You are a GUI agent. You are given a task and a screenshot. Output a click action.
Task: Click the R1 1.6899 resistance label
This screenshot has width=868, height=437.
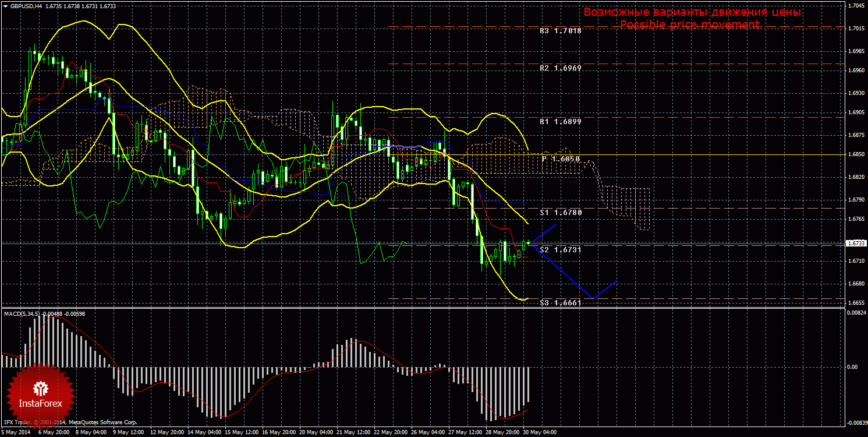[x=561, y=122]
